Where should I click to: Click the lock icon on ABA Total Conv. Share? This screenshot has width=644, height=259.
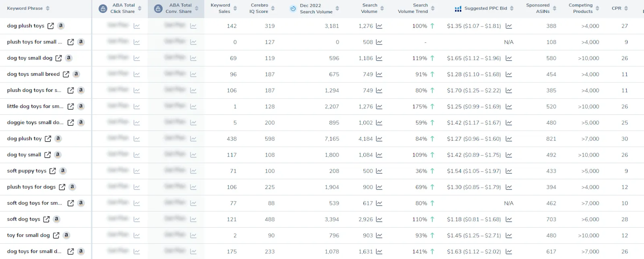coord(159,8)
